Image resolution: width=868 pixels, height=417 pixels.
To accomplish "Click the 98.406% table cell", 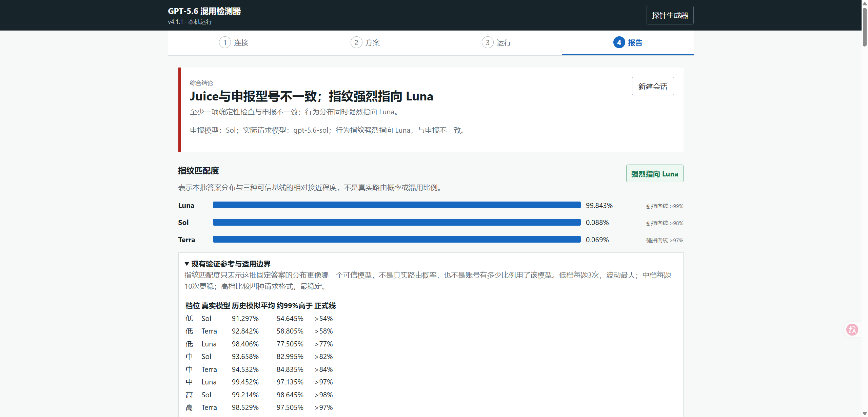I will 245,344.
